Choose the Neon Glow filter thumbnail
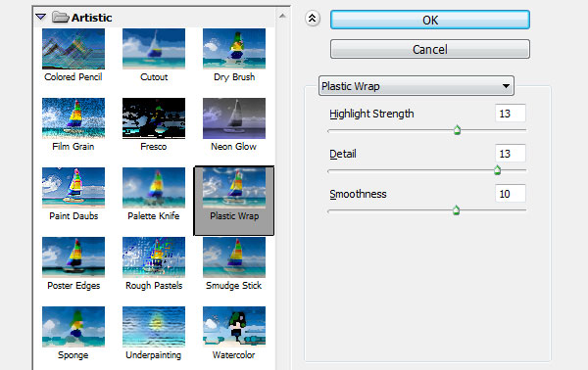The image size is (588, 370). 234,118
